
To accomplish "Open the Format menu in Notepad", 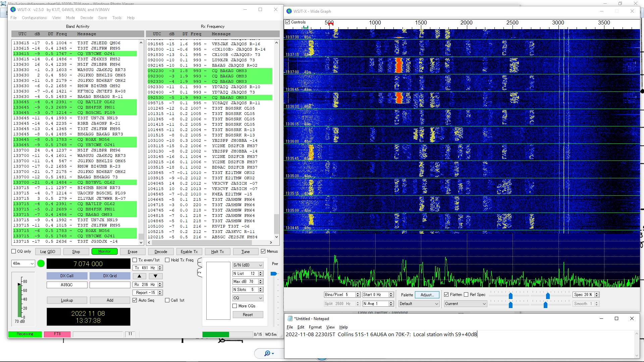I will point(315,327).
